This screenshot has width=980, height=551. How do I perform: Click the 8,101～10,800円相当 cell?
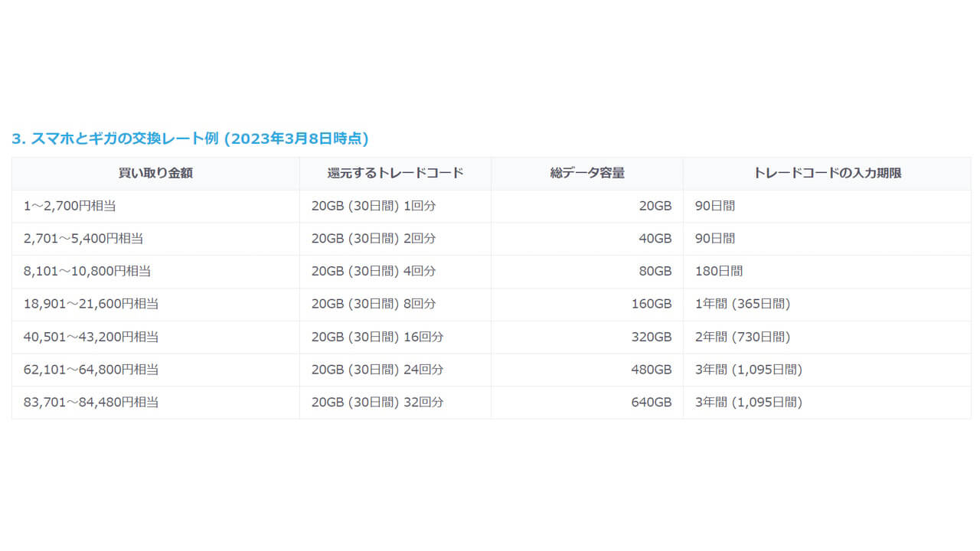pyautogui.click(x=87, y=271)
